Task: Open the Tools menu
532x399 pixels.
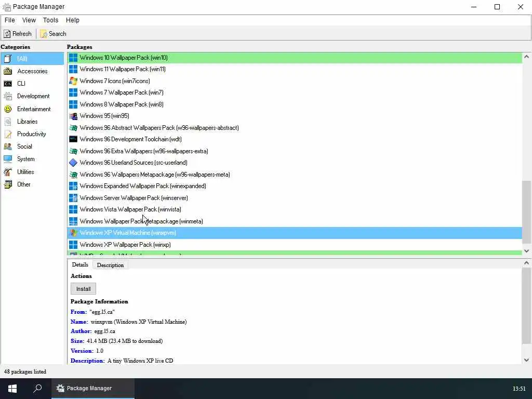Action: click(50, 20)
